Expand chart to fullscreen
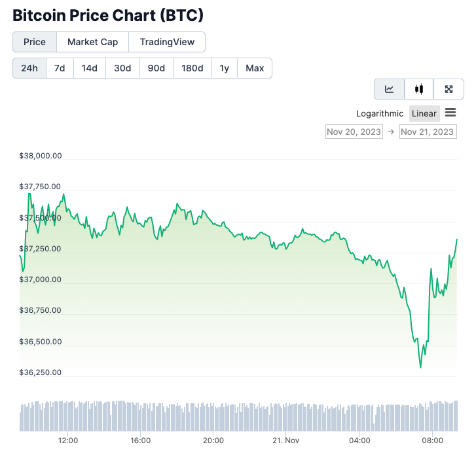This screenshot has width=476, height=451. [x=449, y=89]
